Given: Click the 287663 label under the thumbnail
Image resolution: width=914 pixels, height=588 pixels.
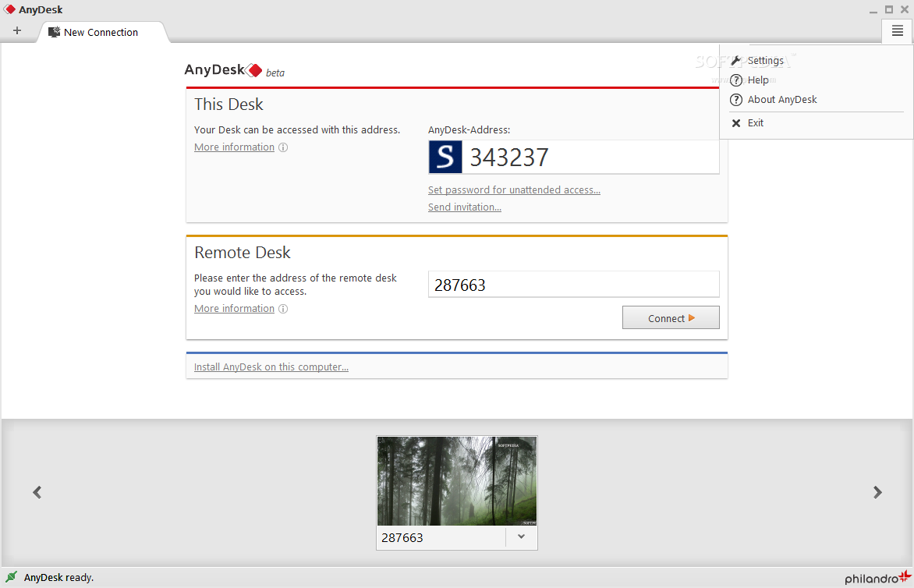Looking at the screenshot, I should click(402, 537).
